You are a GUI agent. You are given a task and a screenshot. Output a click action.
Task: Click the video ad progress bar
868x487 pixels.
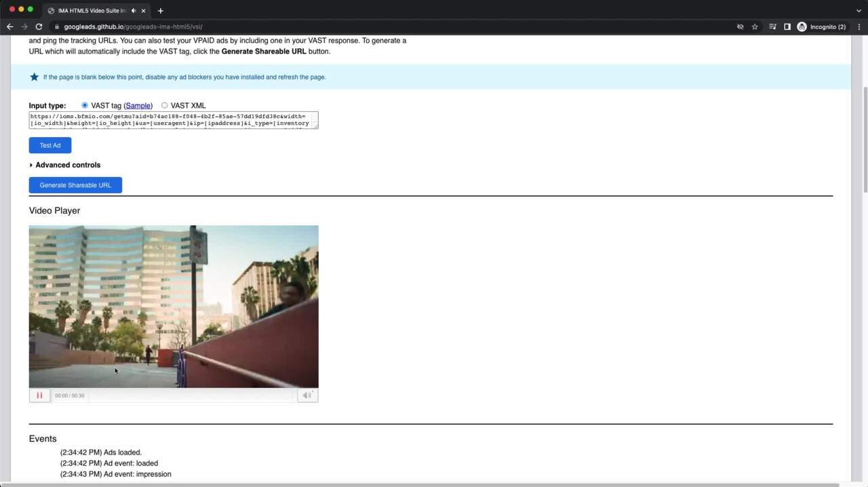tap(191, 395)
